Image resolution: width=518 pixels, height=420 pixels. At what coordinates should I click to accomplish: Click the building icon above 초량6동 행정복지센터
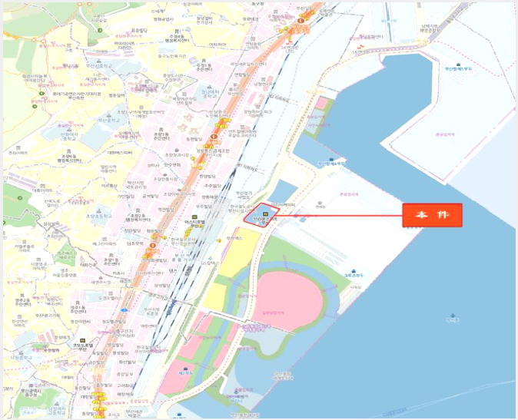point(68,151)
